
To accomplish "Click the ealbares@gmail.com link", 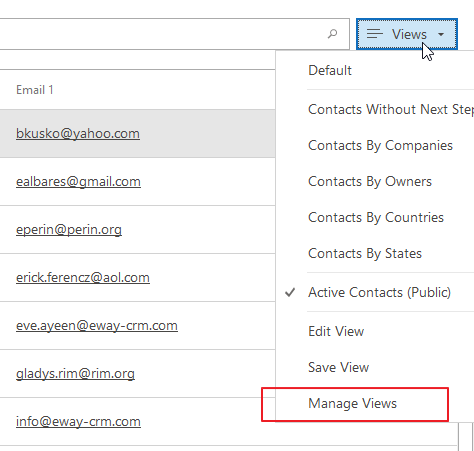I will [78, 182].
